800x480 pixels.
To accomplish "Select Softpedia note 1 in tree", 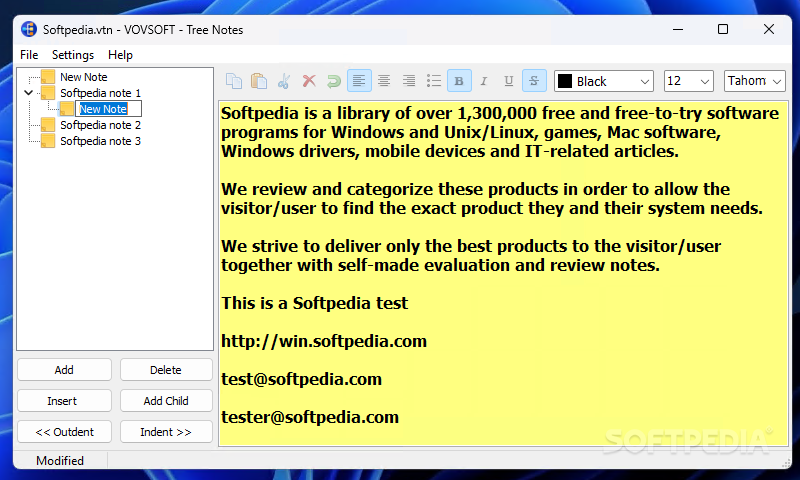I will coord(101,93).
